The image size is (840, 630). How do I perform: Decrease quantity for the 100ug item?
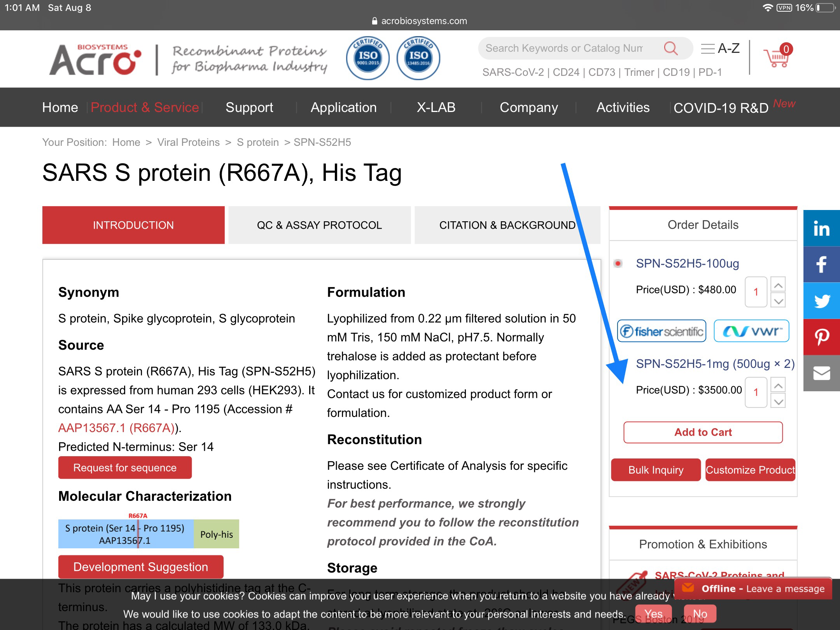tap(778, 300)
